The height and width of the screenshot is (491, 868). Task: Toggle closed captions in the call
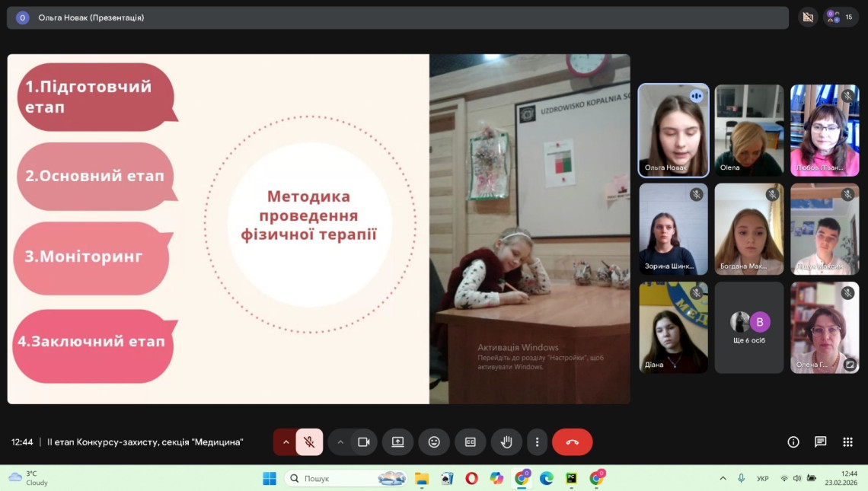coord(470,442)
